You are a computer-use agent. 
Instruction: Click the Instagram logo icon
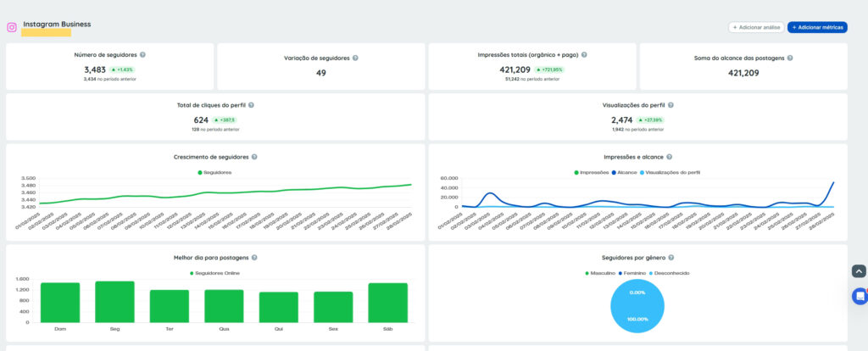(12, 27)
